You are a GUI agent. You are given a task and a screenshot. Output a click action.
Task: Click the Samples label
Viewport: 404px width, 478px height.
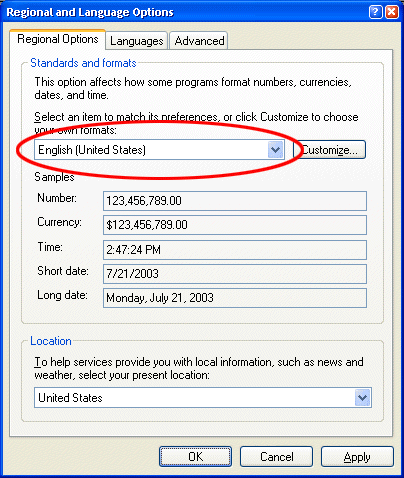click(54, 177)
